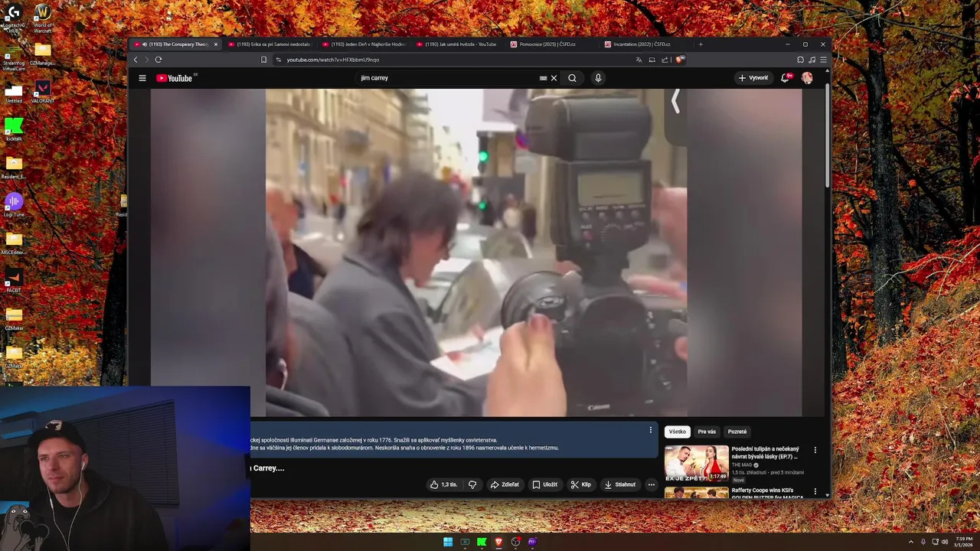Open options for Rafferty Coope video
The width and height of the screenshot is (980, 551).
[815, 491]
